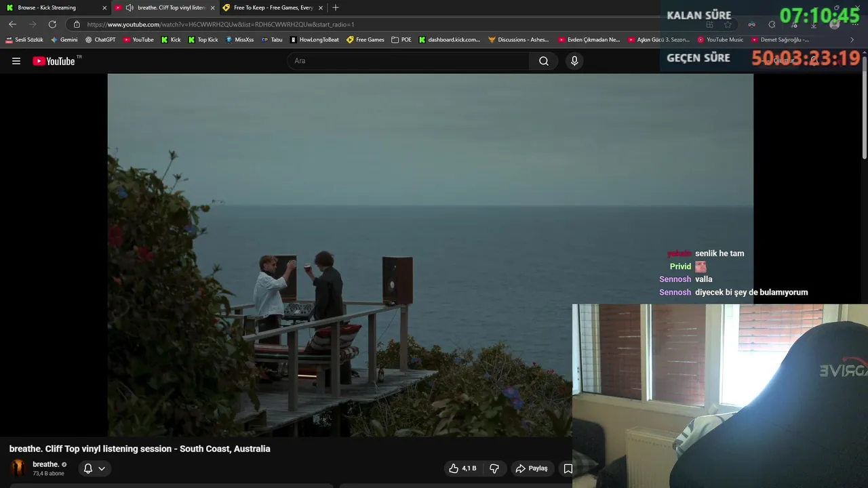This screenshot has width=868, height=488.
Task: Click the chat username 'Privid'
Action: point(680,266)
